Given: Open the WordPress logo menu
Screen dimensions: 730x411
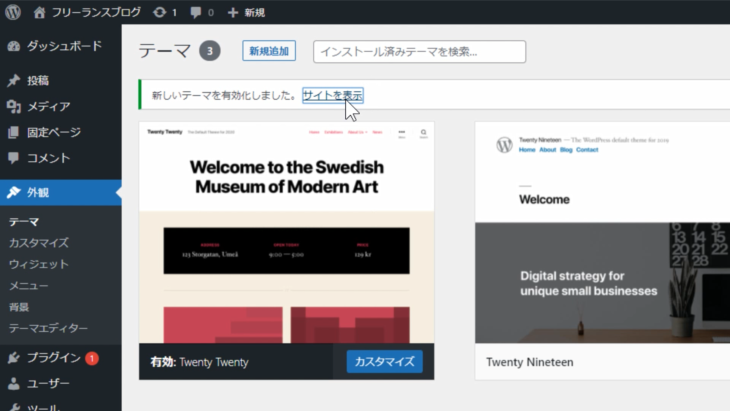Looking at the screenshot, I should point(13,12).
